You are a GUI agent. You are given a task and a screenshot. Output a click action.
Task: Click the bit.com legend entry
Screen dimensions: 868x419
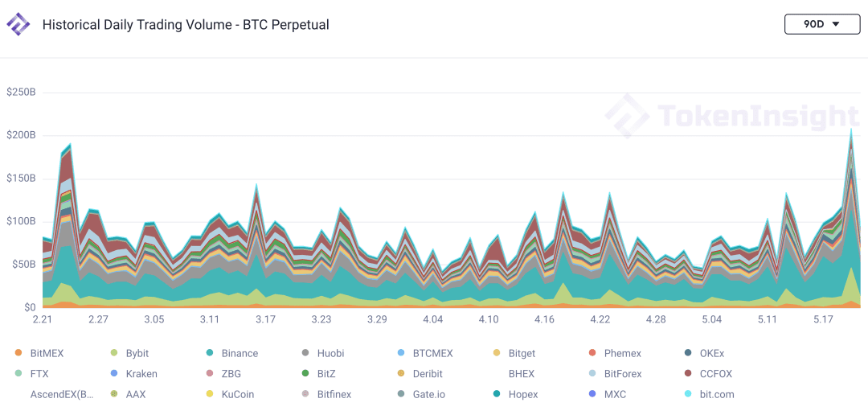coord(709,395)
